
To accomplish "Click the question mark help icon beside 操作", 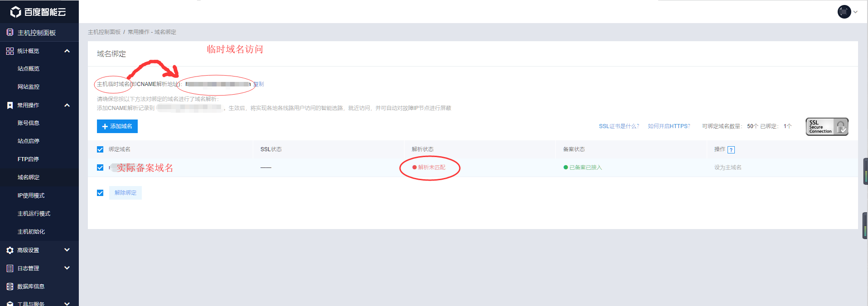I will tap(731, 150).
